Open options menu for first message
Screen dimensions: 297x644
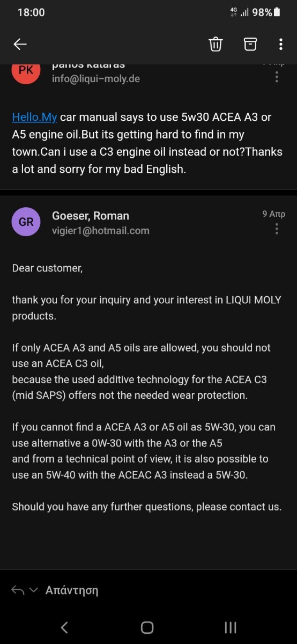pyautogui.click(x=277, y=76)
